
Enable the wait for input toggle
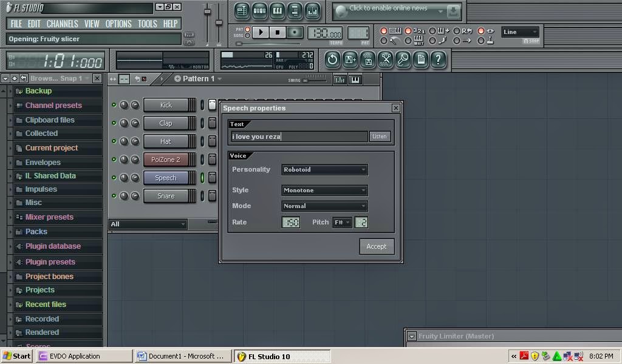click(x=408, y=41)
